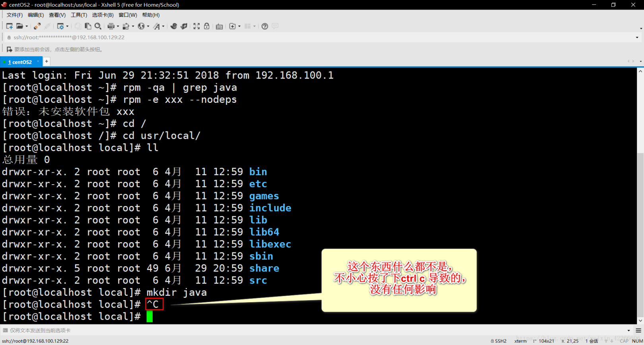This screenshot has width=644, height=345.
Task: Click the 104x21 size status entry
Action: (x=543, y=341)
